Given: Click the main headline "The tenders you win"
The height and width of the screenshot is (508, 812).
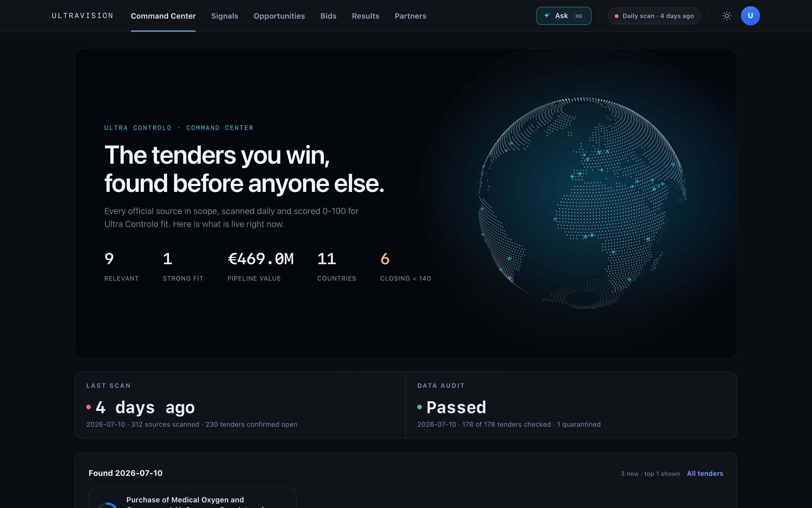Looking at the screenshot, I should click(217, 155).
